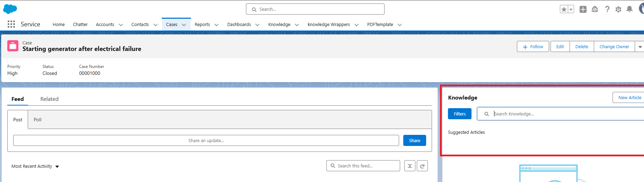
Task: Refresh the feed with the refresh icon
Action: (x=422, y=166)
